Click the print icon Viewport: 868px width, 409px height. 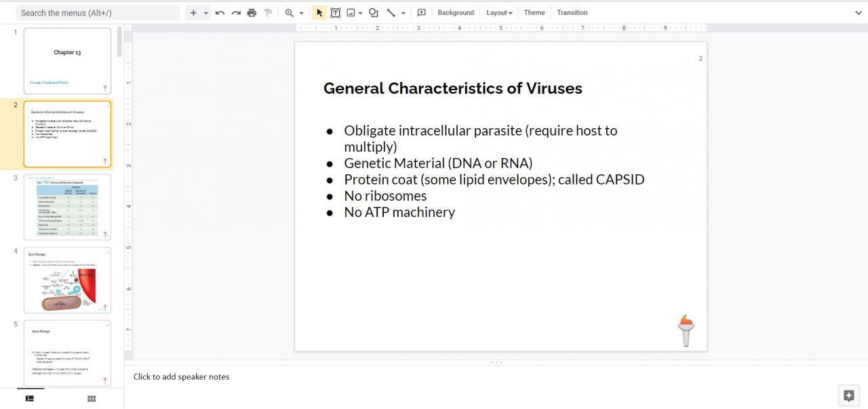(x=252, y=13)
